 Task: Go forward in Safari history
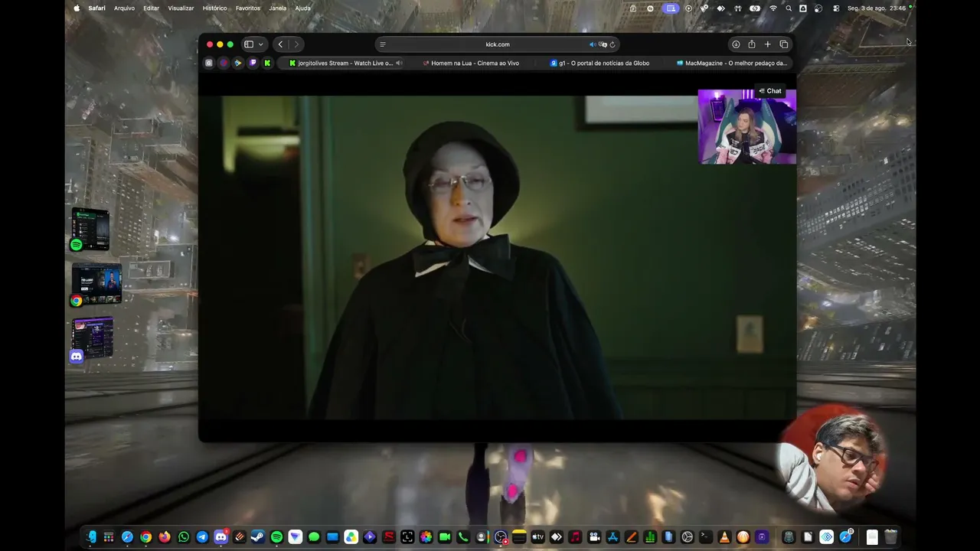(296, 44)
